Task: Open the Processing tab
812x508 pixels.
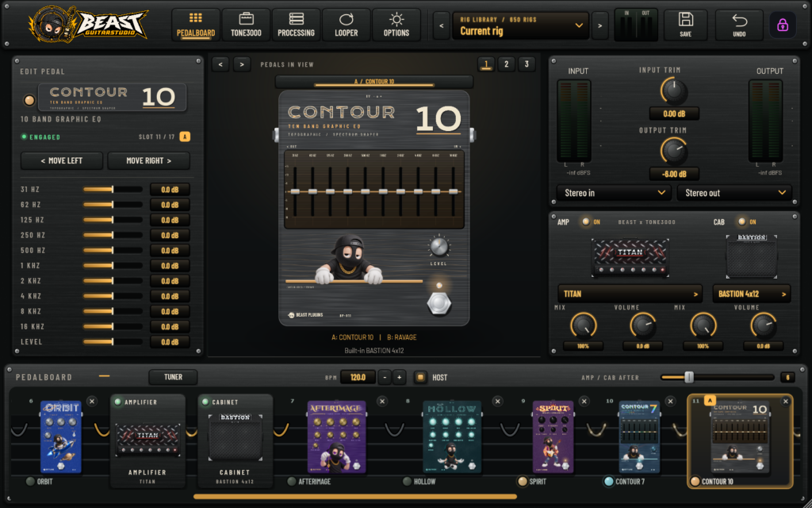Action: [x=297, y=25]
